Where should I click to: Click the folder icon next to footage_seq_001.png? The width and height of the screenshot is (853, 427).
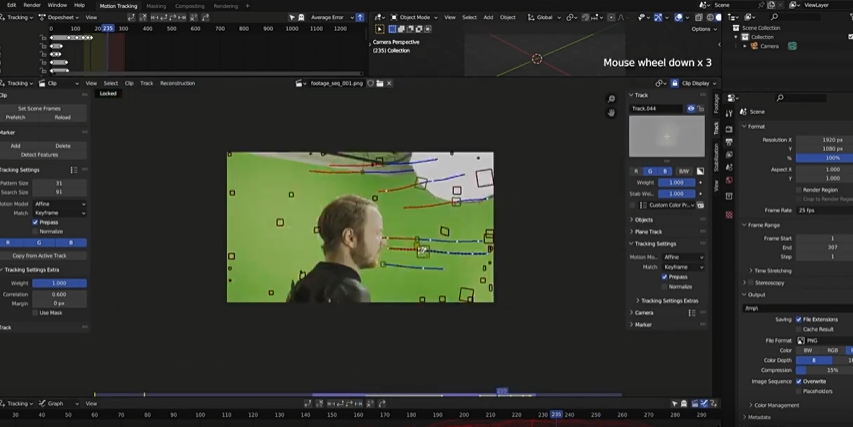tap(379, 83)
